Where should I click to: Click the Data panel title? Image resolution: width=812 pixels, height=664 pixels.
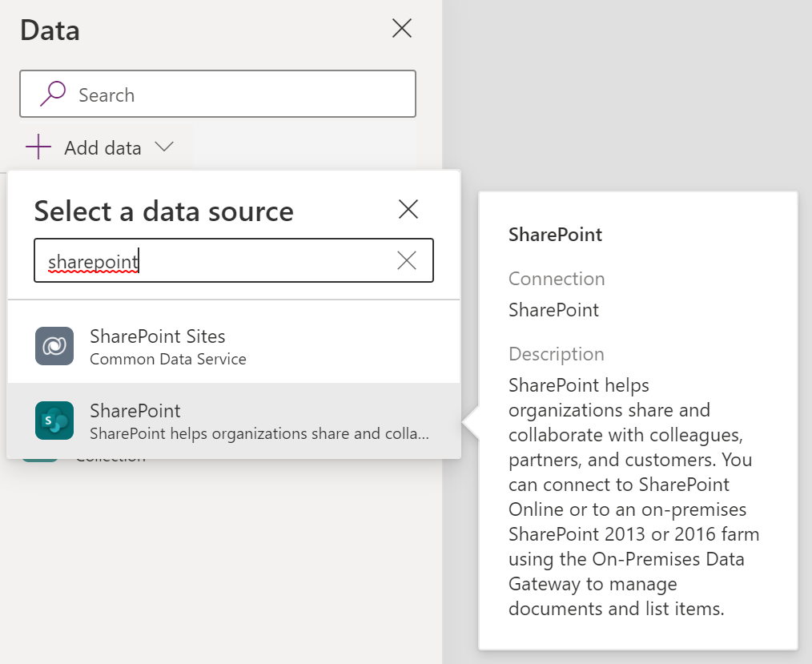[x=50, y=30]
